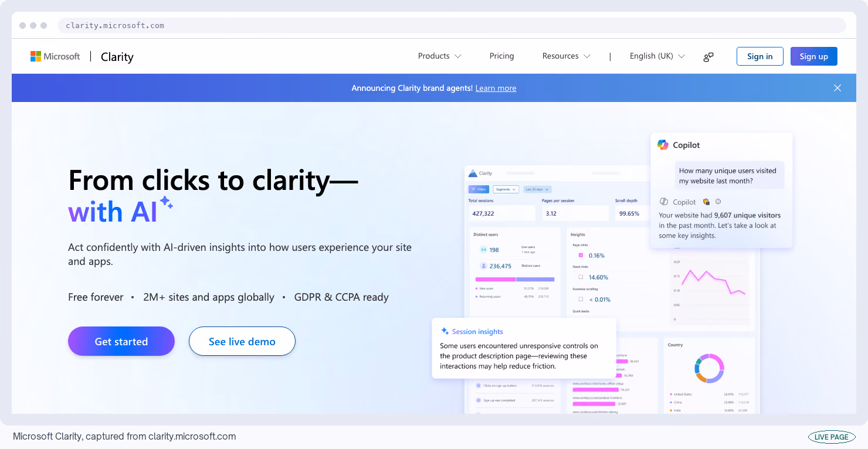Expand the Products menu
The width and height of the screenshot is (868, 449).
pos(439,56)
